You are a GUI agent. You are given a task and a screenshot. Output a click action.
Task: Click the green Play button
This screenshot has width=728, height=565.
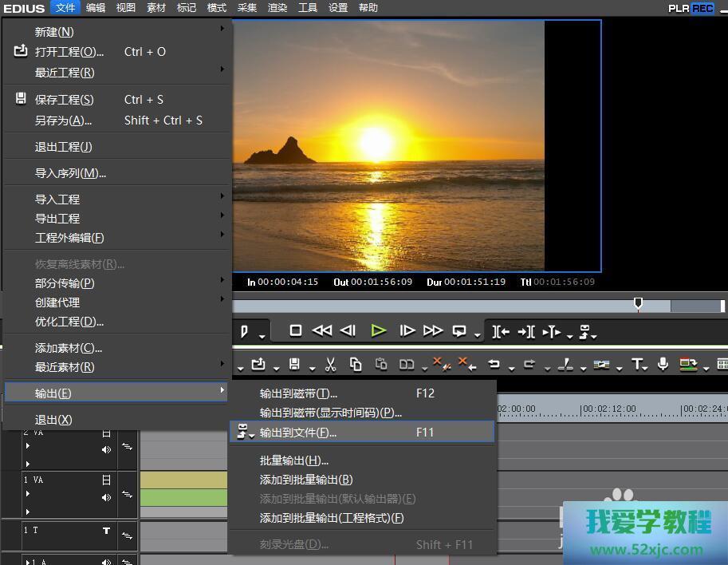click(x=379, y=330)
